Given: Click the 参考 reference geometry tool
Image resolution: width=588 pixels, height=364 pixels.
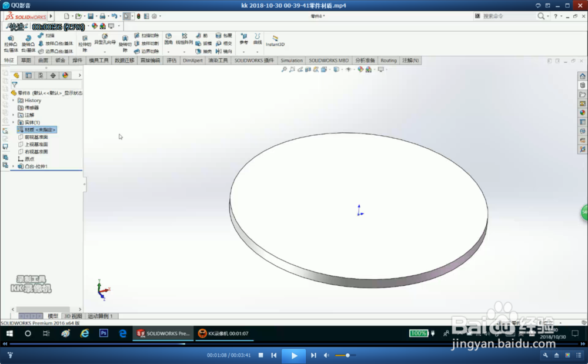Looking at the screenshot, I should coord(244,39).
